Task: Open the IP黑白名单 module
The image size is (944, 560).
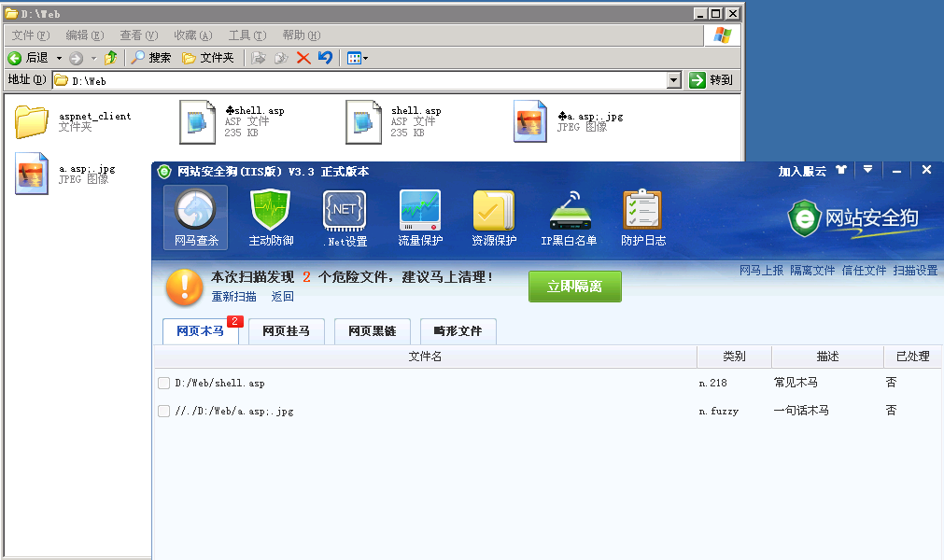Action: tap(569, 217)
